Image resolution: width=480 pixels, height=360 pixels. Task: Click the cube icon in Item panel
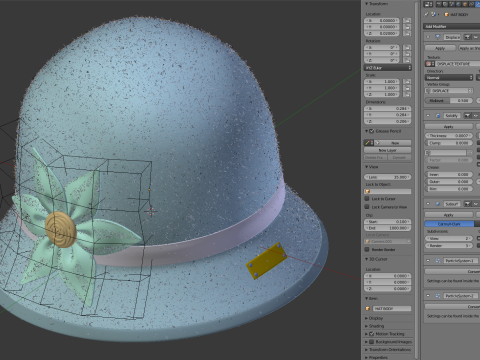(x=368, y=309)
